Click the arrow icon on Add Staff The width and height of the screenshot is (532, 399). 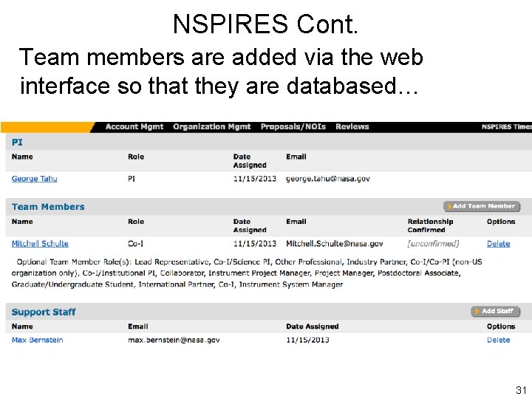coord(477,311)
